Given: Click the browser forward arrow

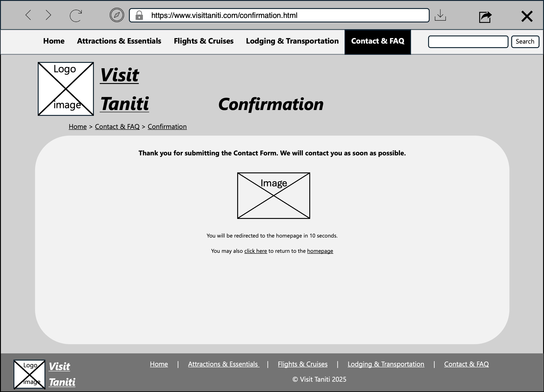Looking at the screenshot, I should click(x=49, y=15).
